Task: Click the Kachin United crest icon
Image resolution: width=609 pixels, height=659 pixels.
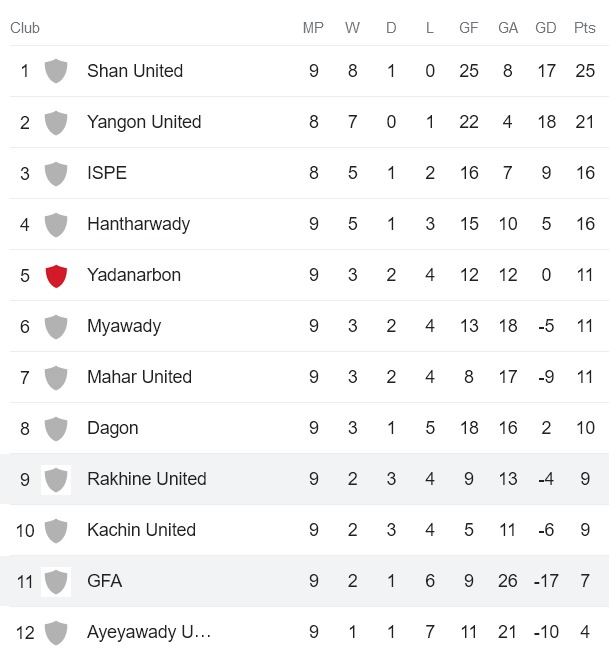Action: (56, 530)
